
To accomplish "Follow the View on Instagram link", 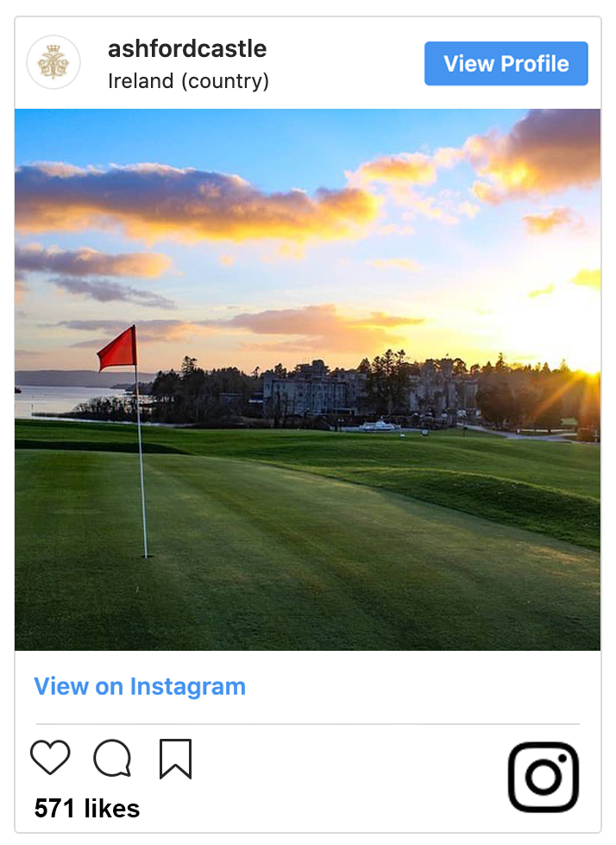I will pos(140,686).
